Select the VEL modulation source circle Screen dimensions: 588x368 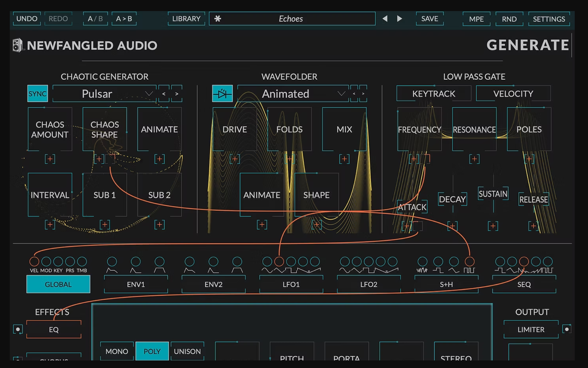[x=34, y=261]
